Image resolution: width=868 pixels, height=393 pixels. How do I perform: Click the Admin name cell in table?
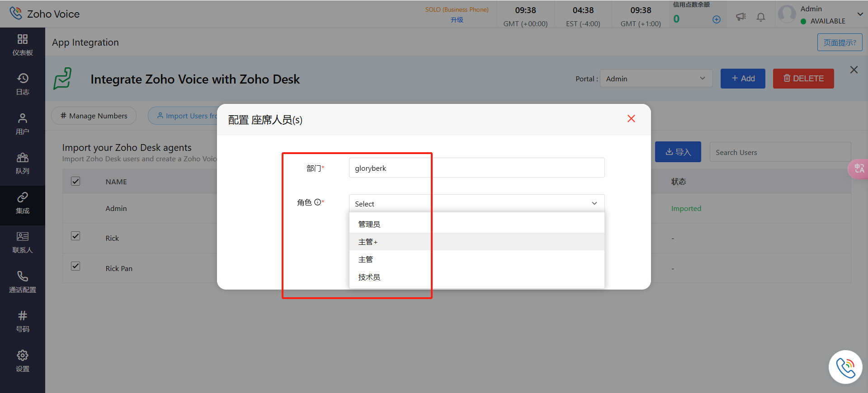[116, 208]
